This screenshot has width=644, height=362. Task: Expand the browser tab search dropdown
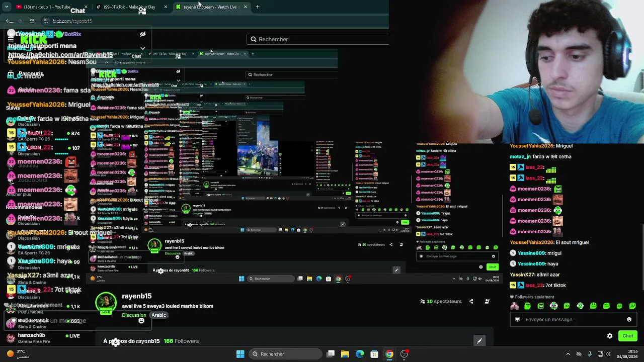click(x=7, y=7)
